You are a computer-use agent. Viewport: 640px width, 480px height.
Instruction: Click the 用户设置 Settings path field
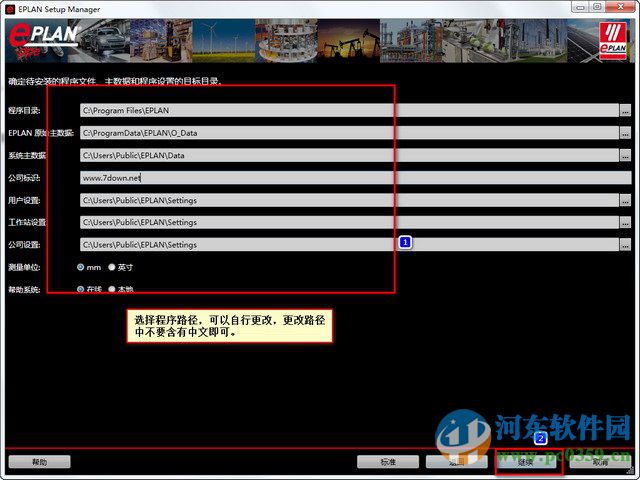[x=349, y=200]
